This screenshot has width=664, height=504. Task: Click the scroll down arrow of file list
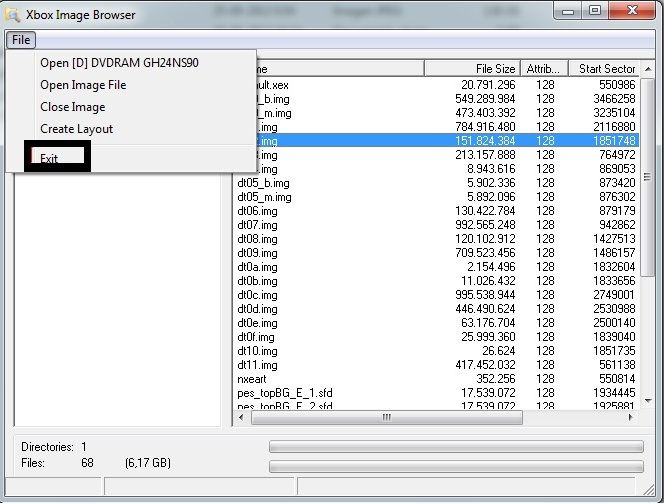[648, 400]
